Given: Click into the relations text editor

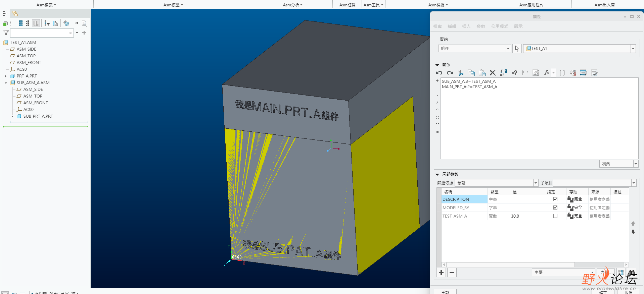Looking at the screenshot, I should 539,118.
